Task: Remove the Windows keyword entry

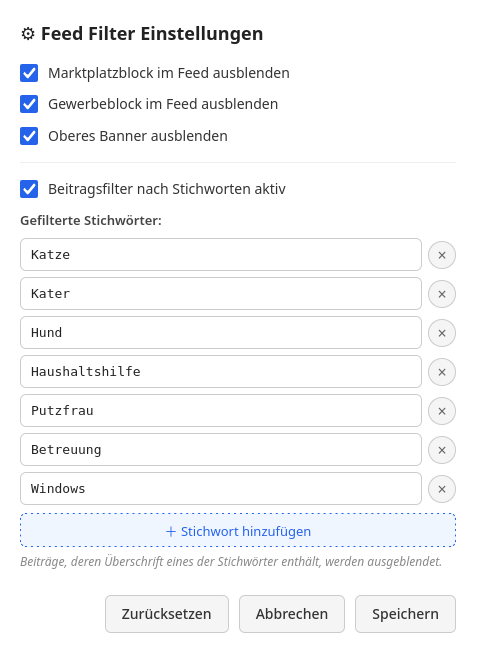Action: coord(442,489)
